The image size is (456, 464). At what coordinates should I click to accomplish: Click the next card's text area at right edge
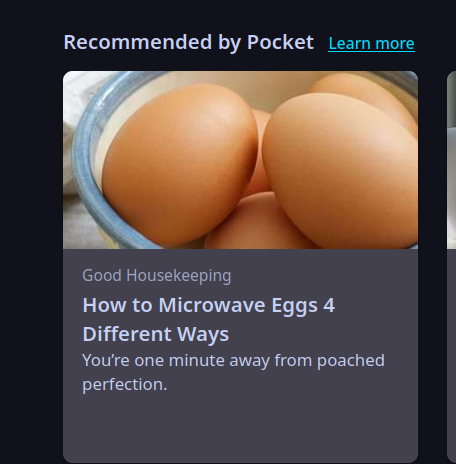tap(451, 355)
